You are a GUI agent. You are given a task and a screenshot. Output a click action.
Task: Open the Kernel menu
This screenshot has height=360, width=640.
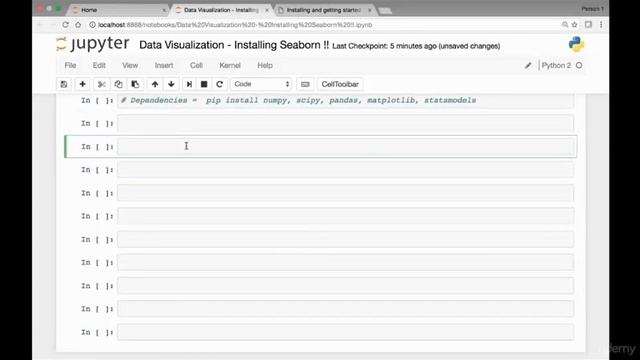pos(230,65)
